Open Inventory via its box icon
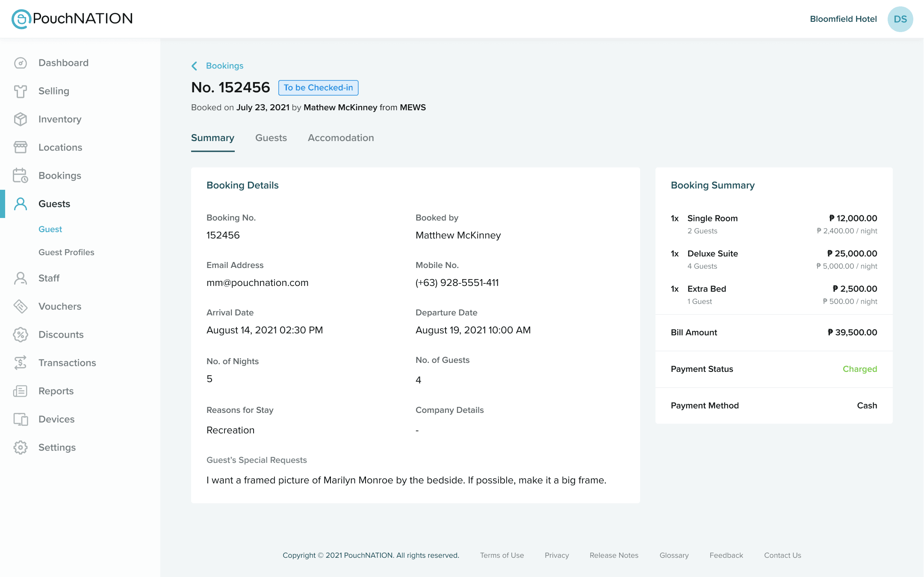This screenshot has height=577, width=924. [20, 119]
